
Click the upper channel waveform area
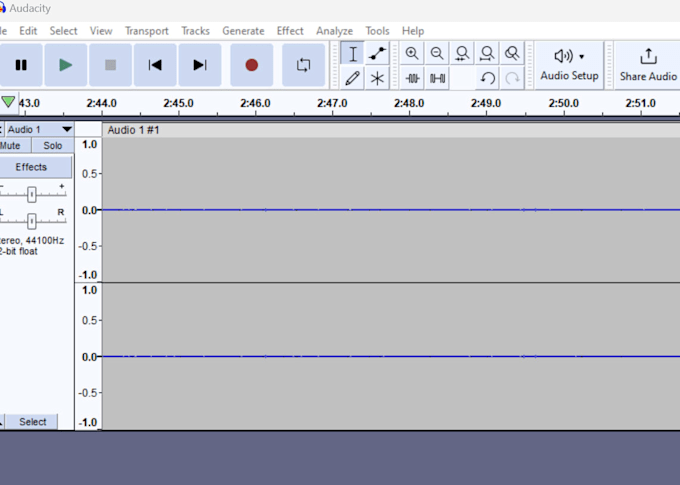(x=391, y=210)
